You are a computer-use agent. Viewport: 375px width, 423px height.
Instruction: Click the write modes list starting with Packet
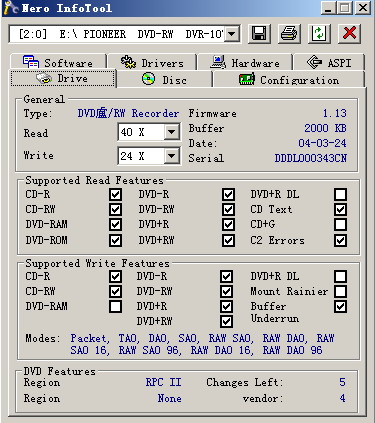[x=202, y=344]
